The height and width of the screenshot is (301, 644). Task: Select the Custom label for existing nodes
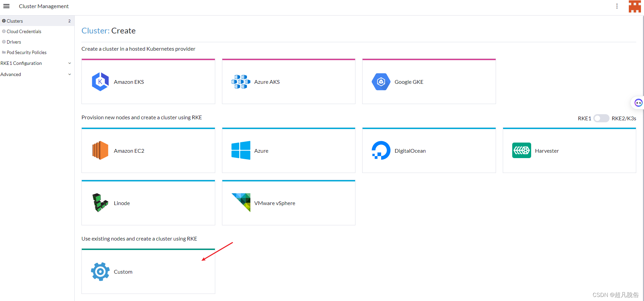coord(123,272)
